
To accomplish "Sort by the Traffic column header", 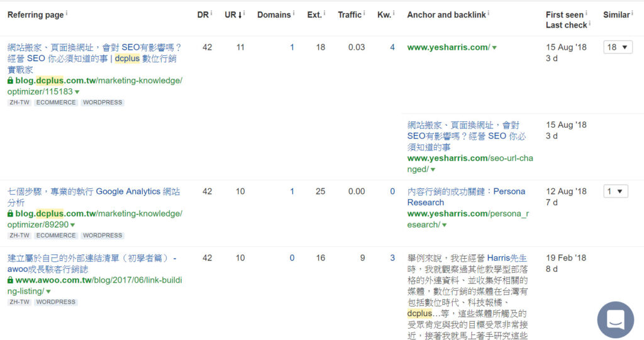I will pyautogui.click(x=350, y=14).
